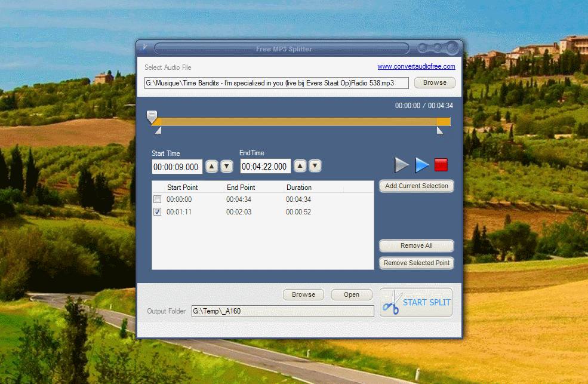
Task: Click the Duration column header
Action: coord(299,187)
